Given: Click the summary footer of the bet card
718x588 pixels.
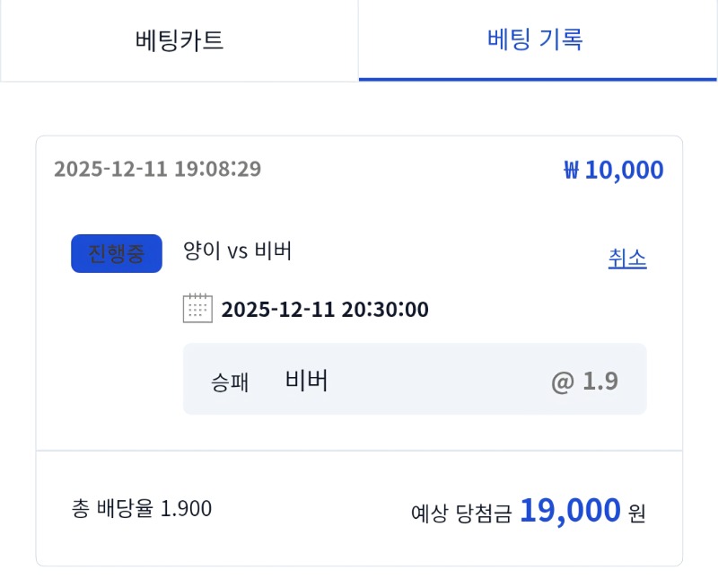Looking at the screenshot, I should (359, 509).
